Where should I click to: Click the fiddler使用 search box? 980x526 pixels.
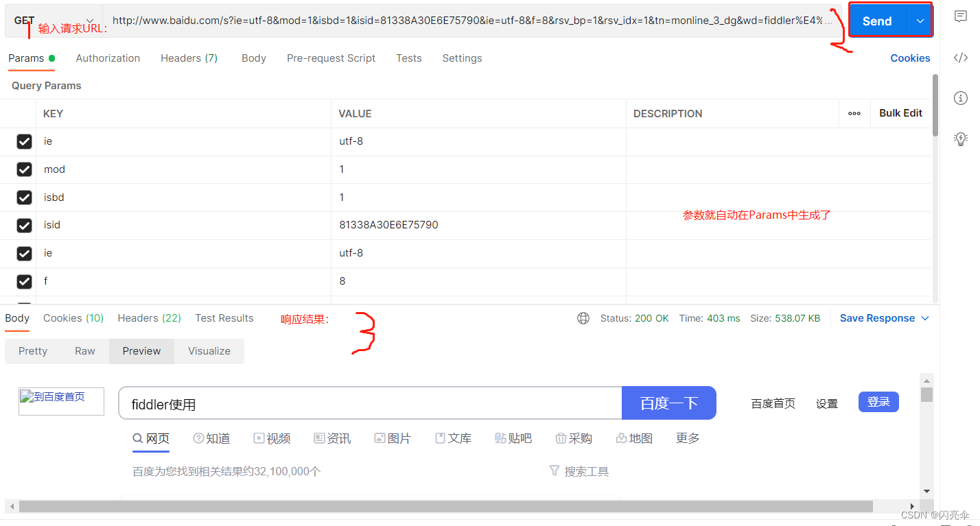pos(371,403)
